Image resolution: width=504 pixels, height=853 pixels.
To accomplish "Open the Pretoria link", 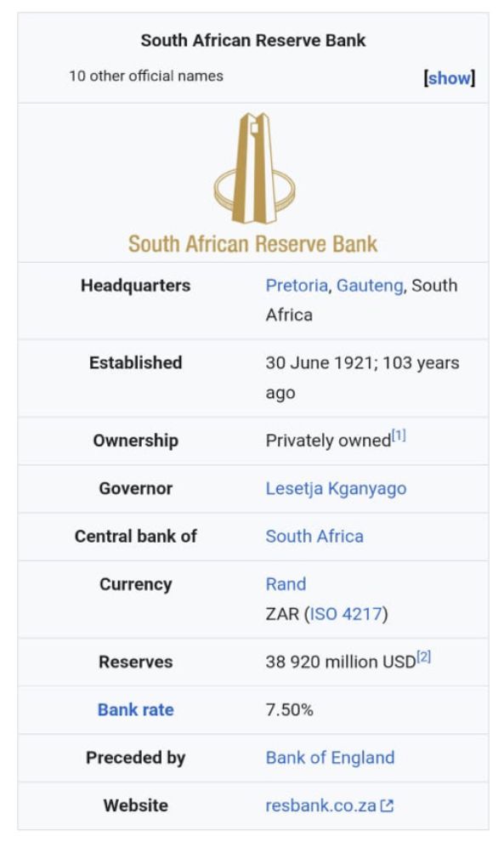I will (x=297, y=286).
